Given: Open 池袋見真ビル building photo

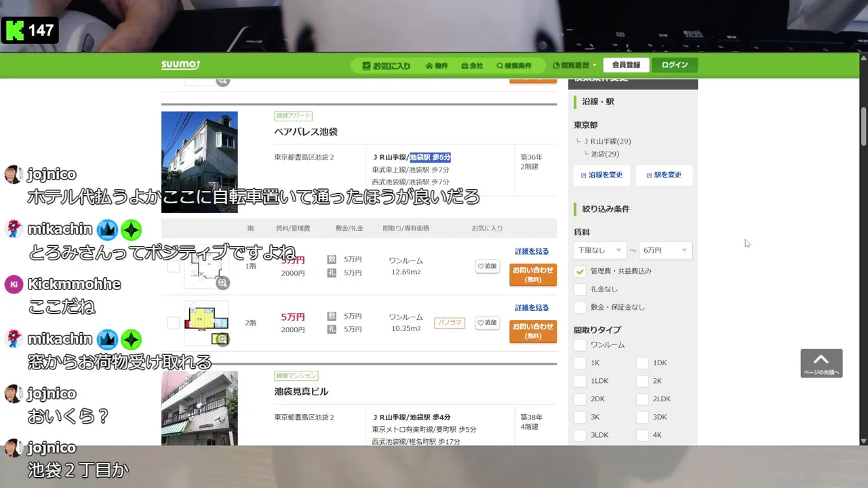Looking at the screenshot, I should pos(199,408).
